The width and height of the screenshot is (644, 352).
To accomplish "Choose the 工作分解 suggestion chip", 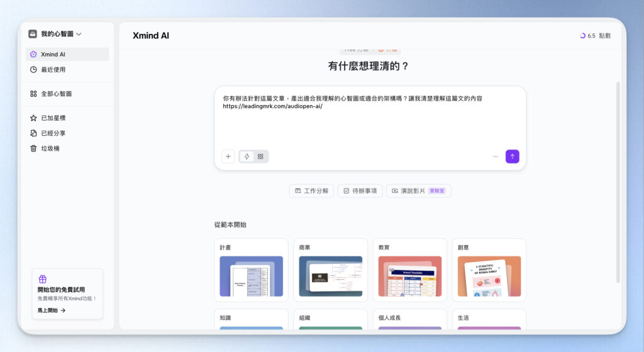I will tap(312, 190).
